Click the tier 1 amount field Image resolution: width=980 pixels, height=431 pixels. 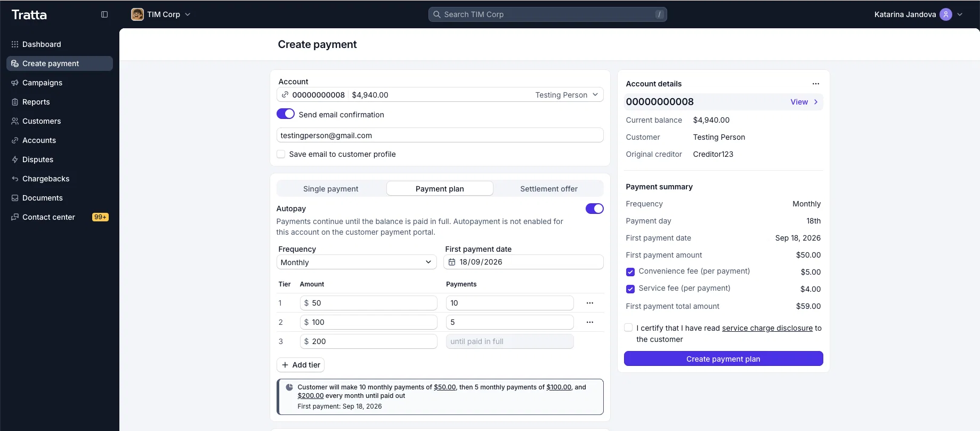click(x=369, y=303)
